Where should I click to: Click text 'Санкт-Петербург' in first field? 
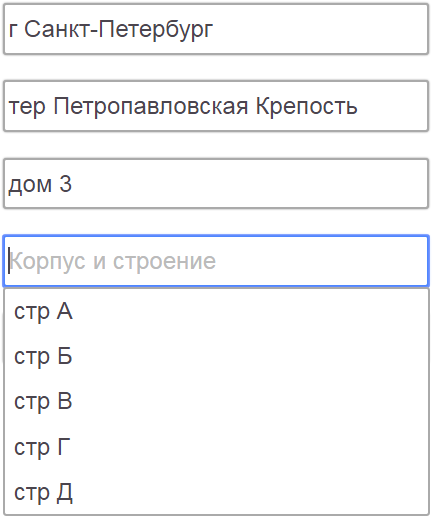[x=119, y=30]
